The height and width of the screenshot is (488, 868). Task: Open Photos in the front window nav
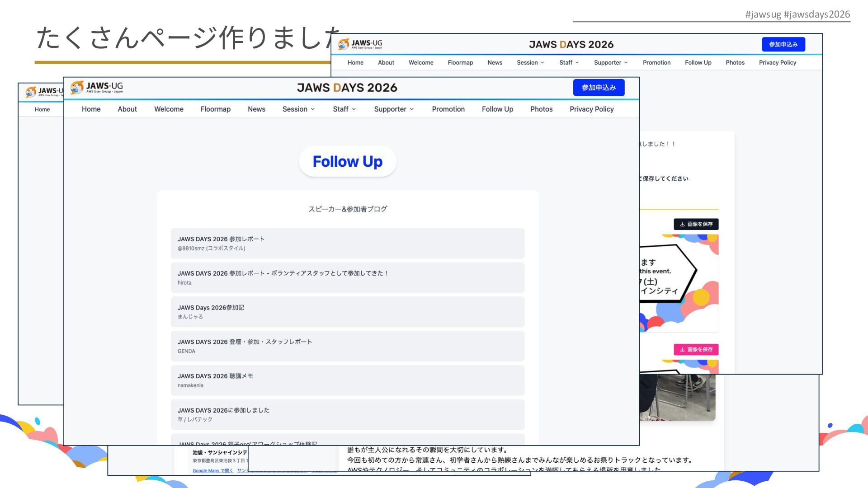point(541,109)
